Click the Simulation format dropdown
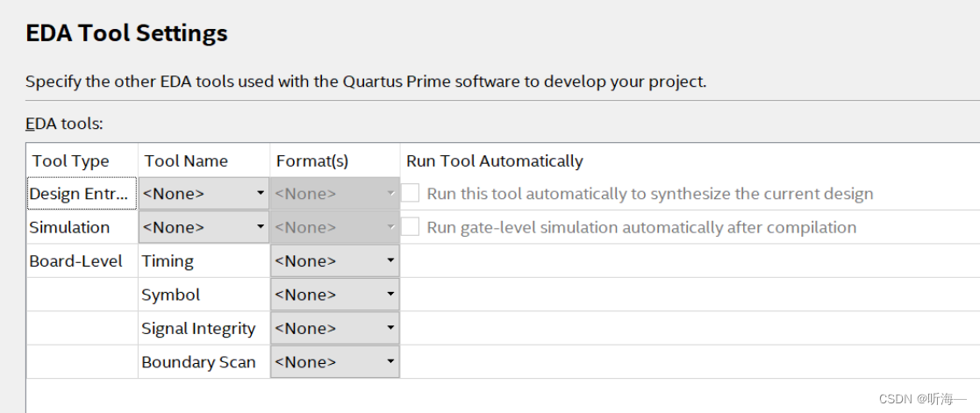 click(334, 227)
